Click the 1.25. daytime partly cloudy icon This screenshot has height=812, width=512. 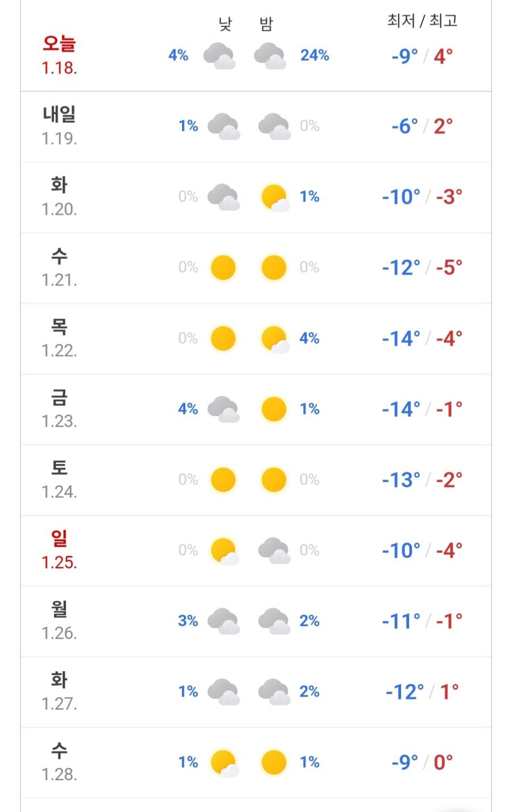point(224,550)
